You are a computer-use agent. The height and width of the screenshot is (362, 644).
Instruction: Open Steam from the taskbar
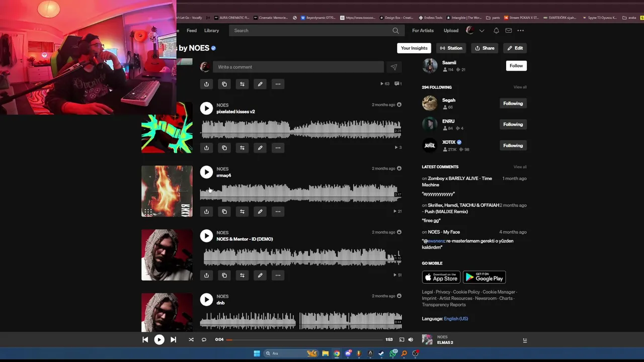click(381, 353)
